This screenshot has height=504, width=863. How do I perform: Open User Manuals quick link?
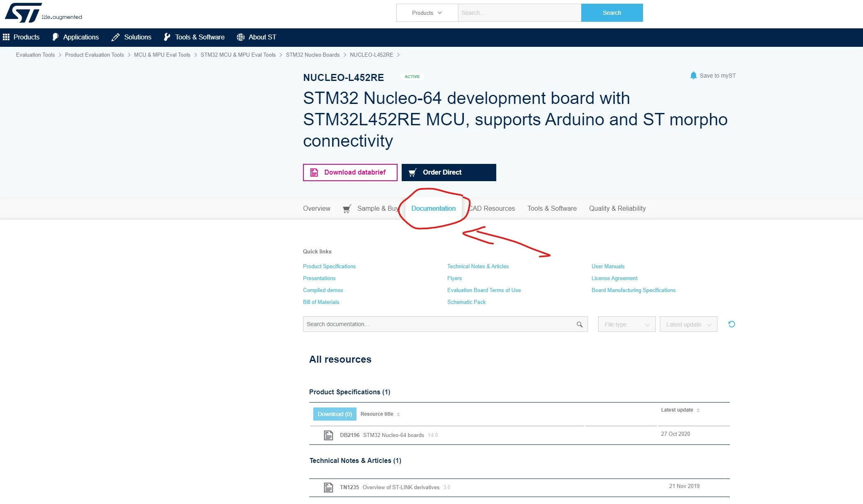click(608, 267)
